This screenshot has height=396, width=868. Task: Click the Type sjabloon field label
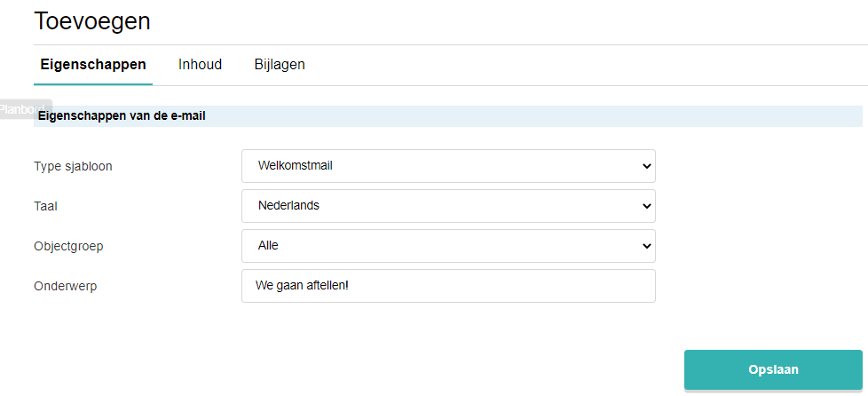pos(73,166)
